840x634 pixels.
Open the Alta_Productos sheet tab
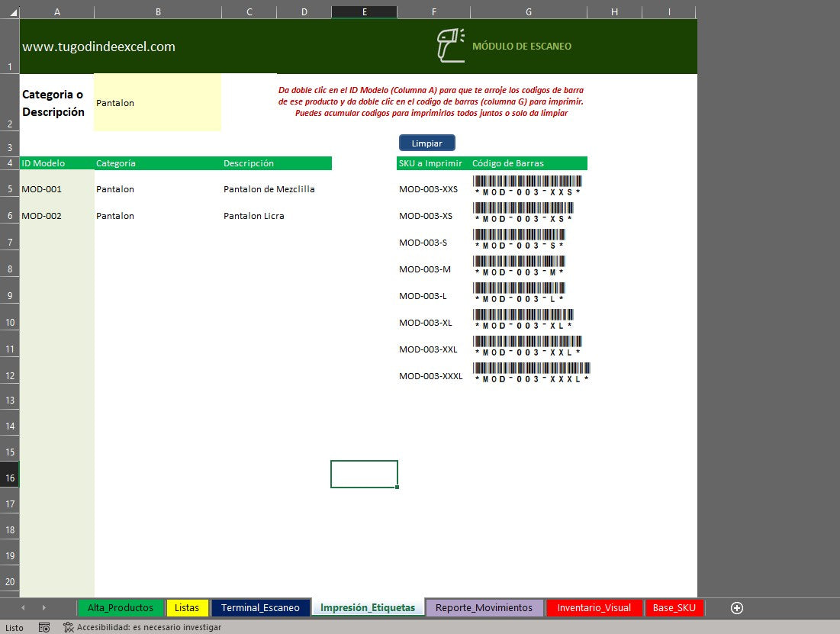(120, 608)
